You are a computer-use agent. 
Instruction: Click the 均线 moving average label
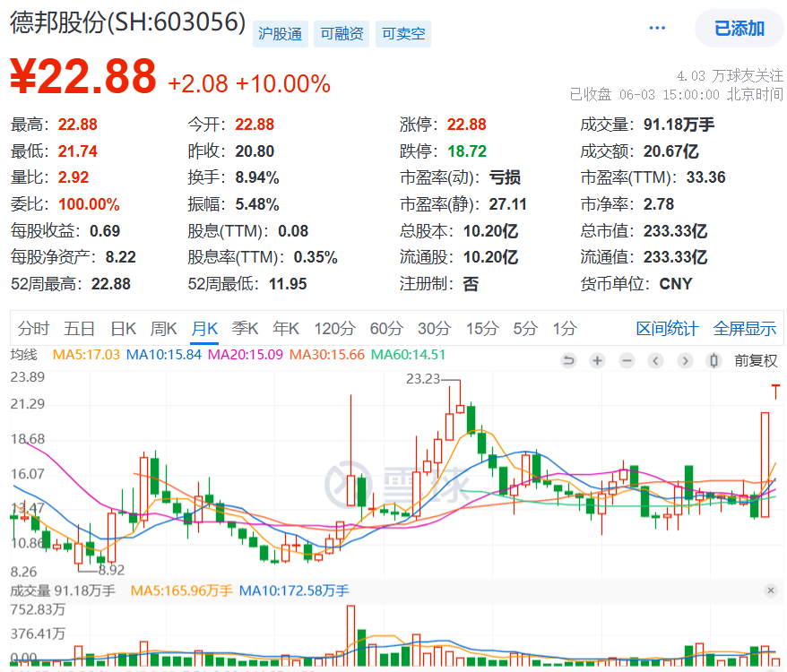[x=23, y=354]
